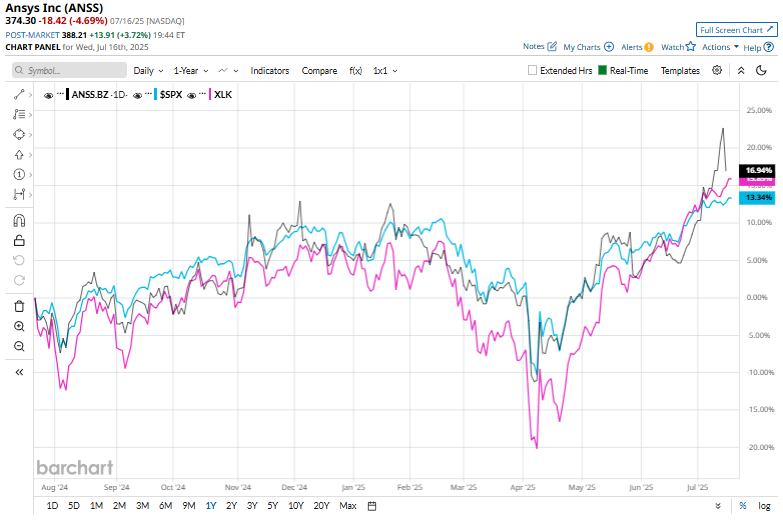The image size is (783, 523).
Task: Toggle the drawing lock icon
Action: [19, 241]
